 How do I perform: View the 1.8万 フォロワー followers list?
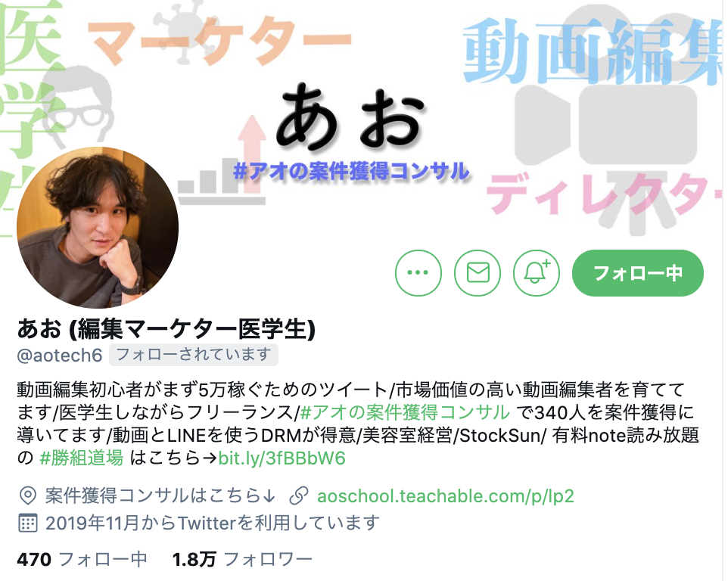click(242, 559)
